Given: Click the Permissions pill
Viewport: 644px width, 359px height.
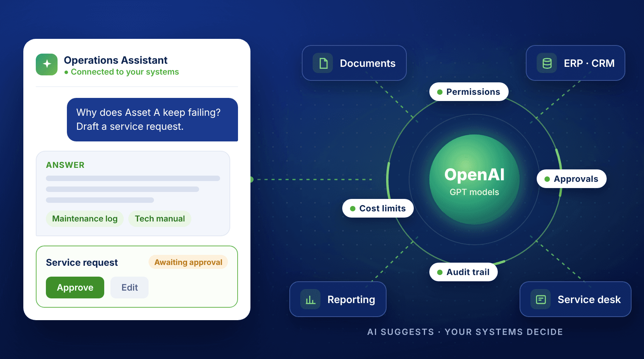Looking at the screenshot, I should (469, 92).
